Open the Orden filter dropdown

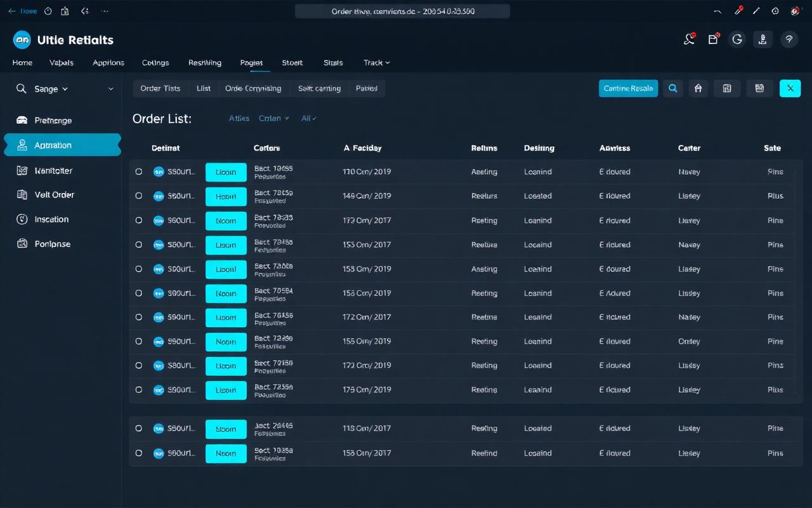pos(273,118)
